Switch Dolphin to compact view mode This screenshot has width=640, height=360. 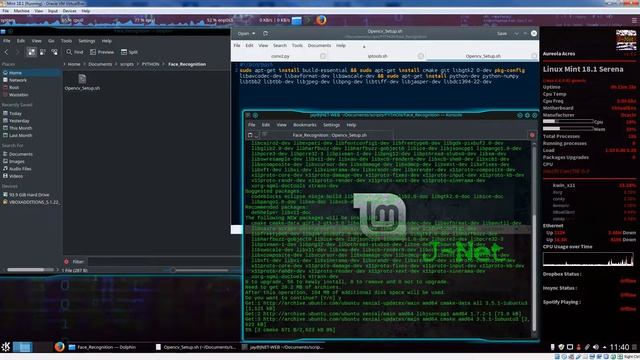43,52
